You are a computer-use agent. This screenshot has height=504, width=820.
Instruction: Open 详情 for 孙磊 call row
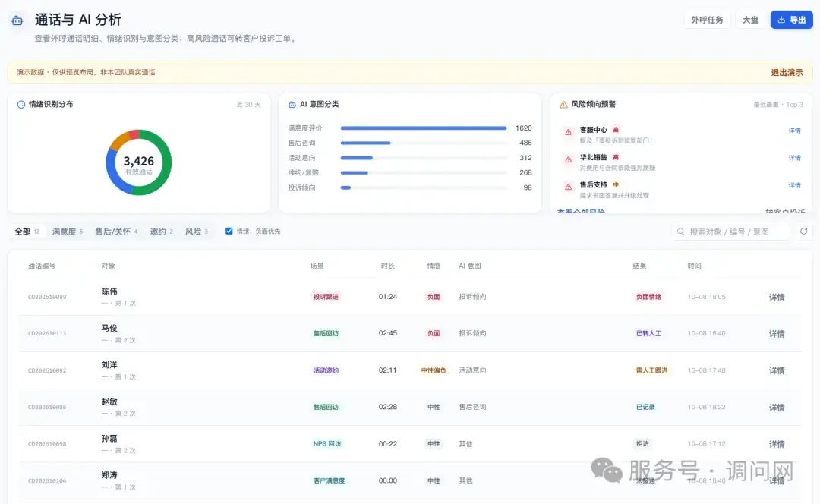(x=777, y=444)
